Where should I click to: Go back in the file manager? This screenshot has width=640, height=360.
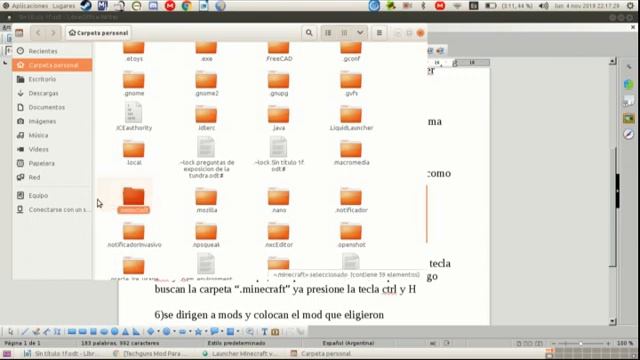38,33
